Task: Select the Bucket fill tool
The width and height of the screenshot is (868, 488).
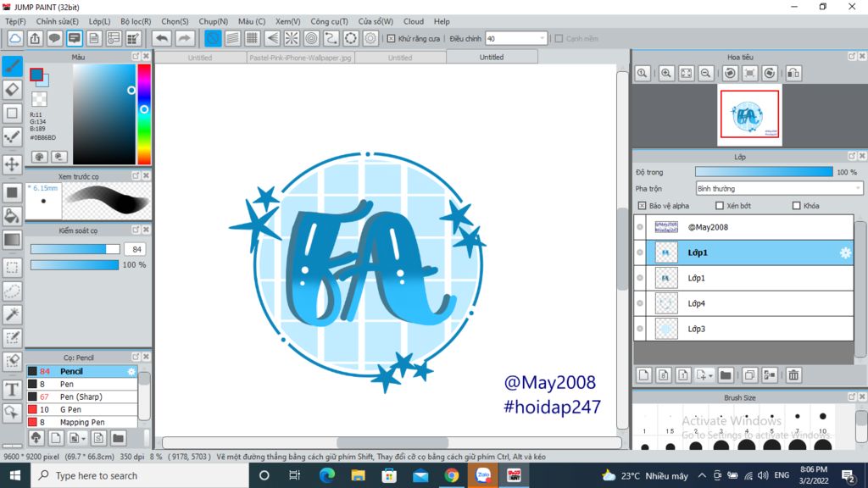Action: [x=12, y=216]
